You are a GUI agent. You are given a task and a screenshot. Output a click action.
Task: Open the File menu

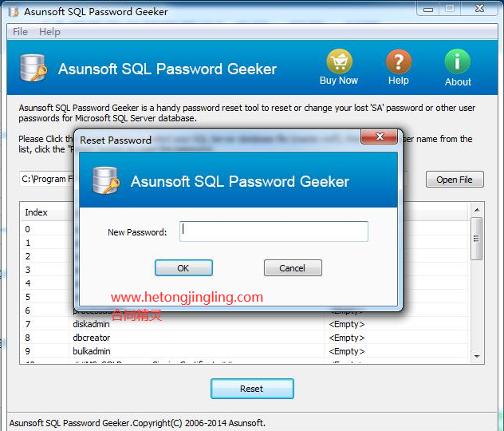[x=20, y=32]
